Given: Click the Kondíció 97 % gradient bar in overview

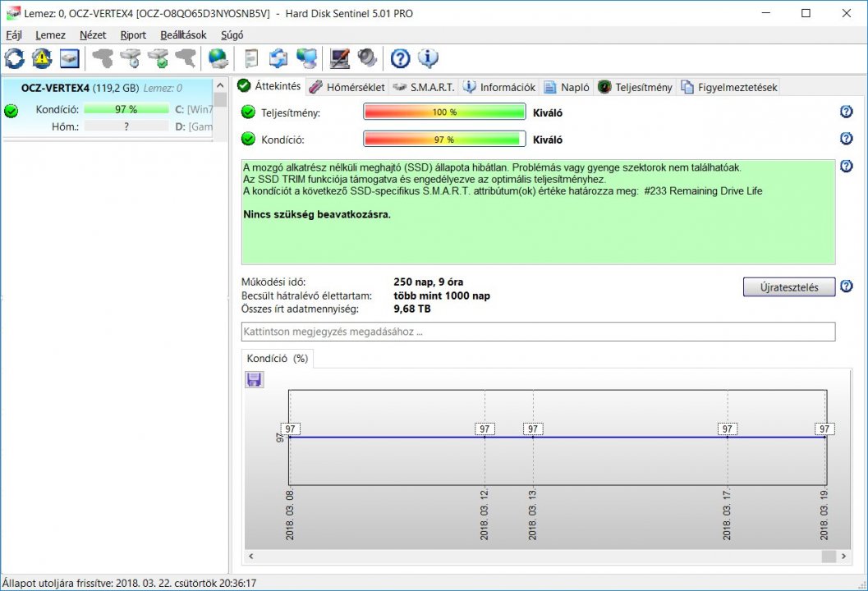Looking at the screenshot, I should pos(444,139).
